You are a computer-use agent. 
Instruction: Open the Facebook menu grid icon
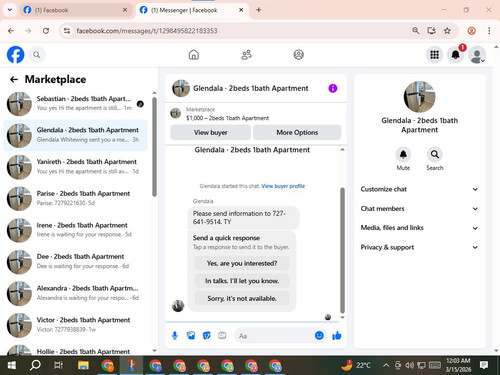[434, 55]
